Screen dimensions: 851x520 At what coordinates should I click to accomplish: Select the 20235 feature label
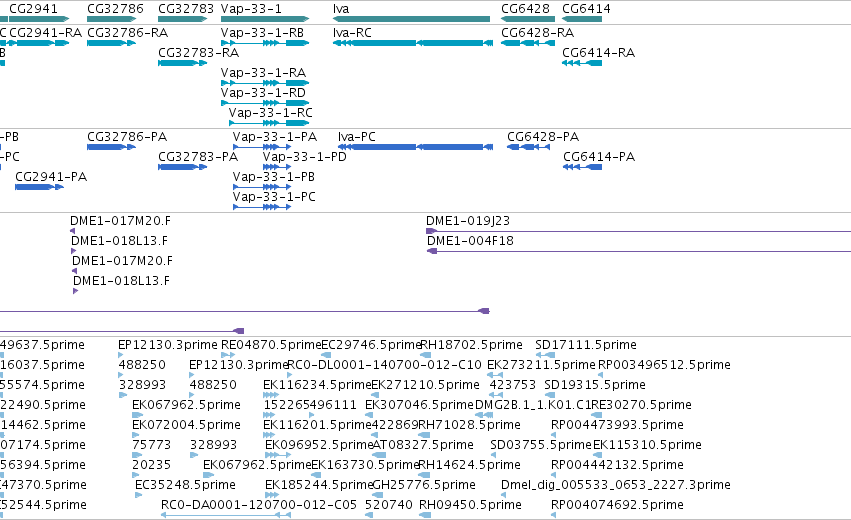coord(151,465)
